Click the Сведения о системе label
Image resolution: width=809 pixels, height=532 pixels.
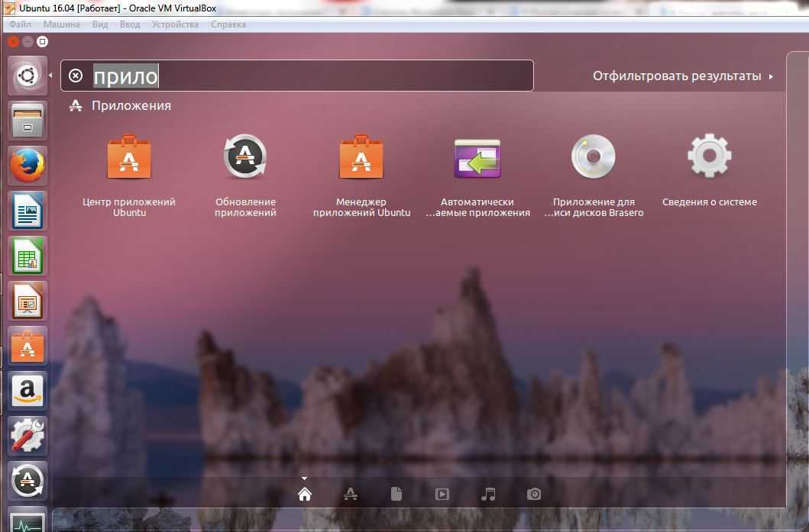(710, 202)
